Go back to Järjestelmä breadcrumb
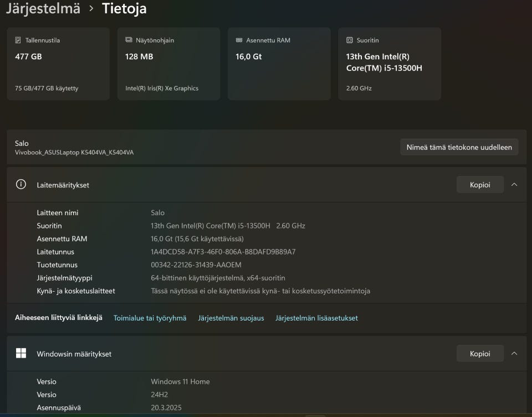 [x=43, y=8]
